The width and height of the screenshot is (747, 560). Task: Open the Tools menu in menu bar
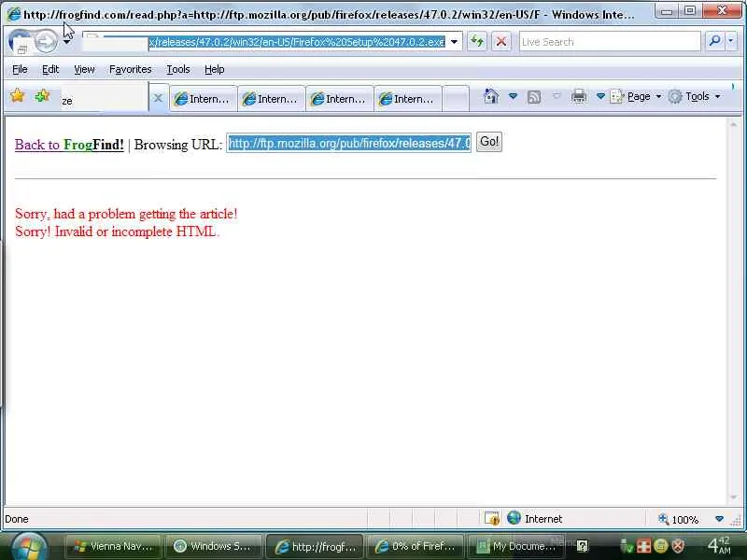178,69
